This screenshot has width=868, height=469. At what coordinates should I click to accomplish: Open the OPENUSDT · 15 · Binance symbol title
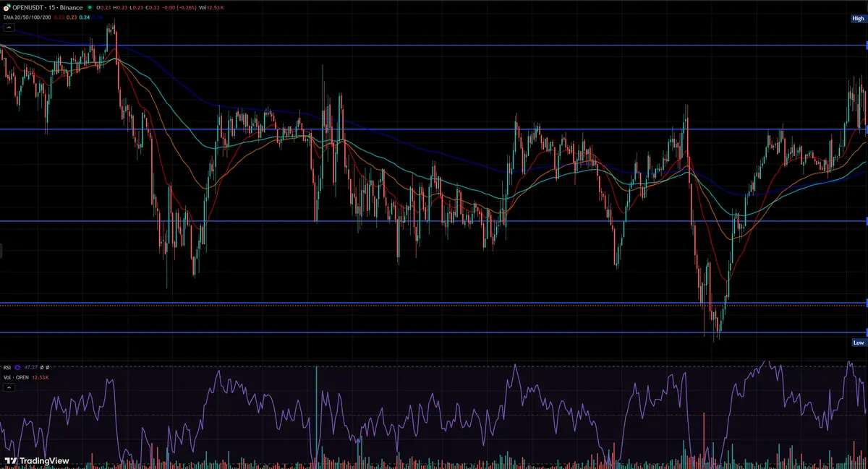point(47,8)
